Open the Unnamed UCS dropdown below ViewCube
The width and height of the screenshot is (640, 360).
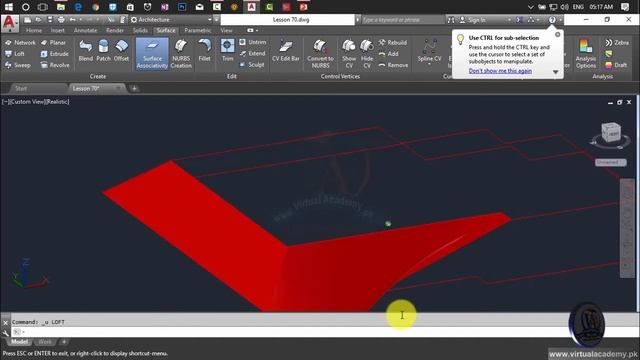[x=610, y=162]
